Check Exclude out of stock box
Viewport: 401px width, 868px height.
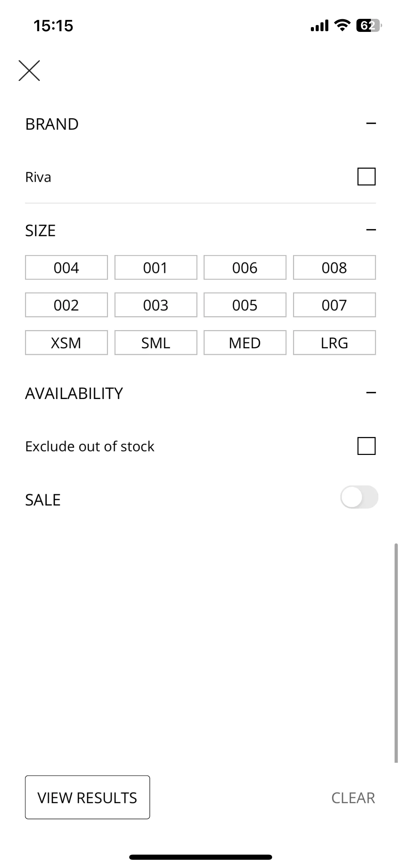[x=366, y=446]
